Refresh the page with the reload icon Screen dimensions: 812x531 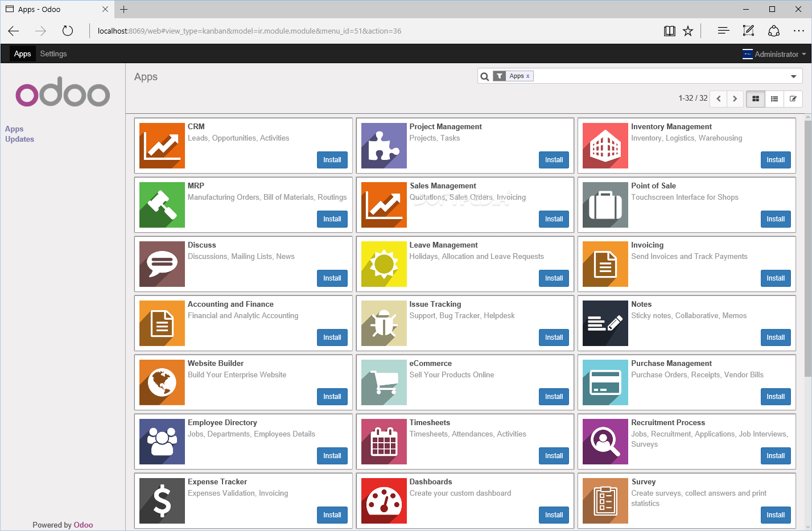(x=68, y=31)
